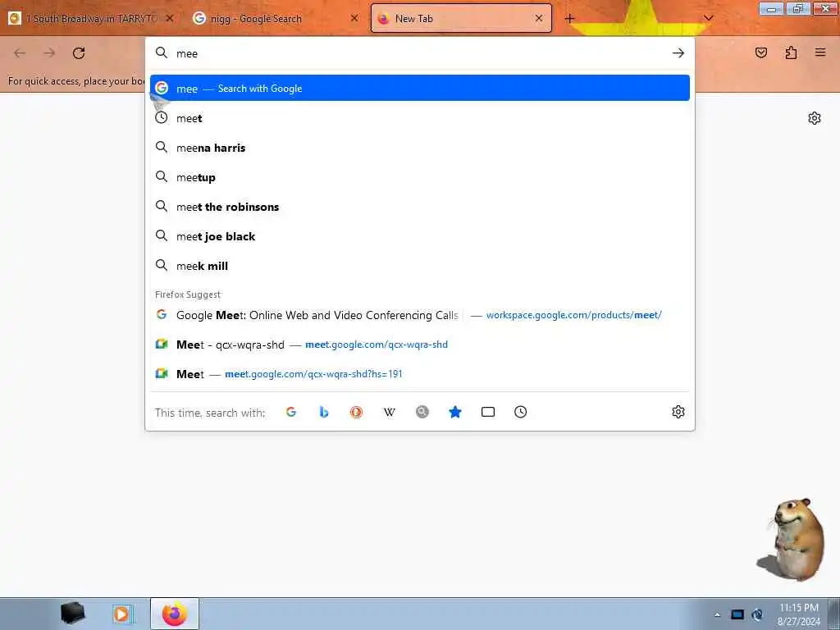840x630 pixels.
Task: Close the nigg Google Search tab
Action: pos(354,18)
